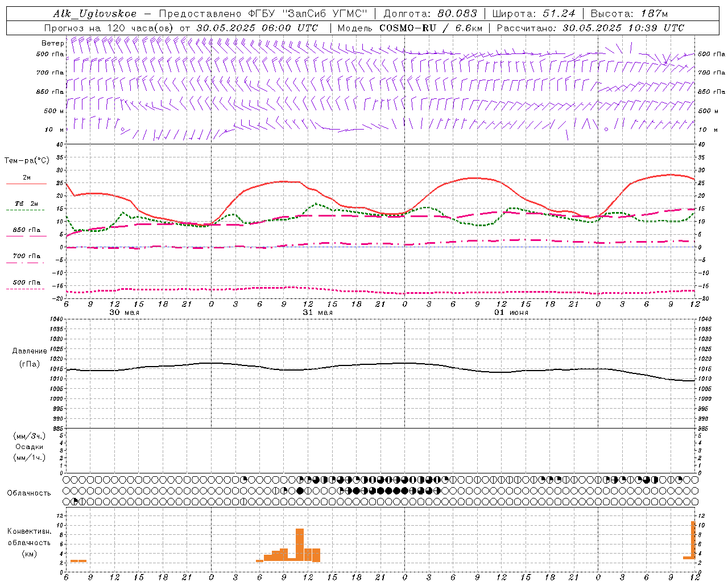Select the 850 гПа temperature legend entry
This screenshot has width=728, height=582.
26,230
